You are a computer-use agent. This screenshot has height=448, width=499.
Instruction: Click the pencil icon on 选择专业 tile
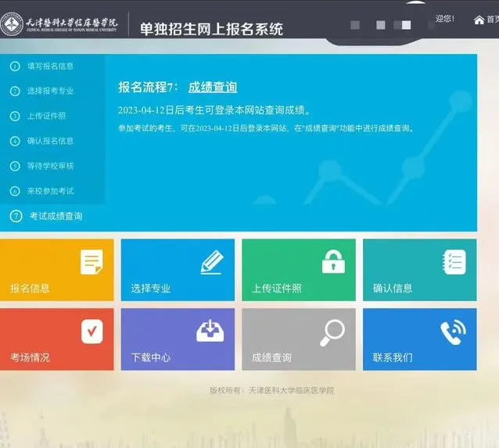(212, 261)
